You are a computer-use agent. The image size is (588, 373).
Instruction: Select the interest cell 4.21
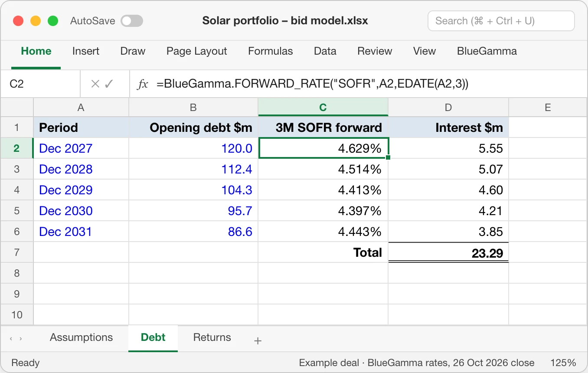coord(448,211)
